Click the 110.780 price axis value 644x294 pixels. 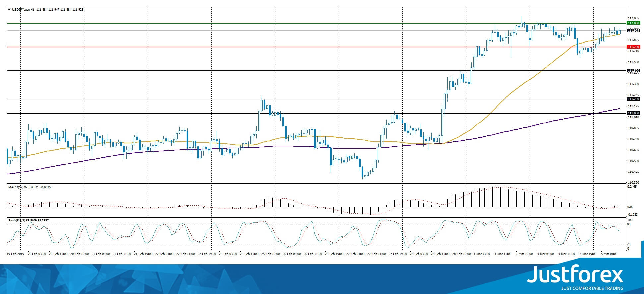click(x=634, y=139)
